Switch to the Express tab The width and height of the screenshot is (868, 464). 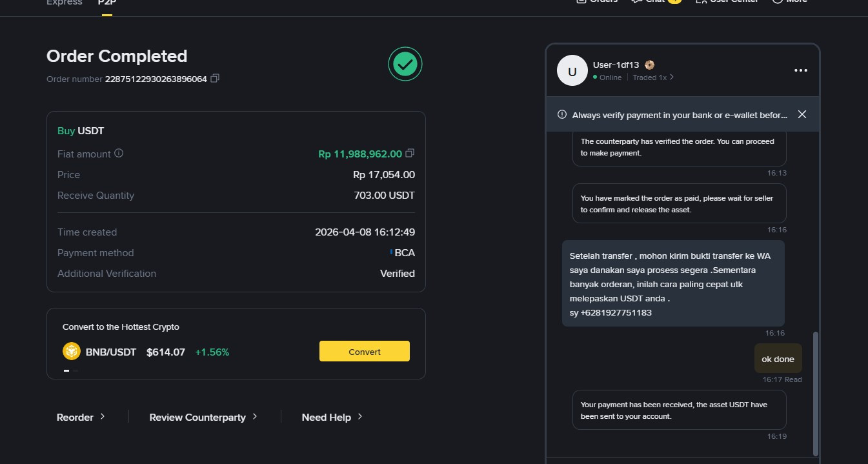65,3
